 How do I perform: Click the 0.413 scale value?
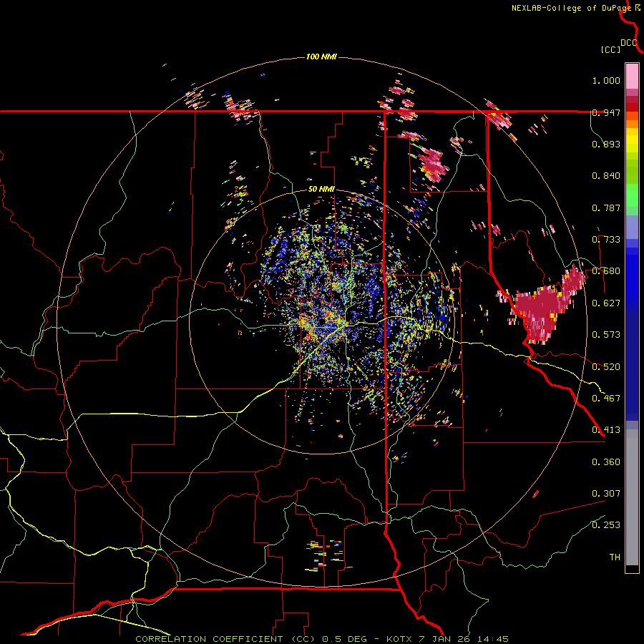[x=606, y=430]
